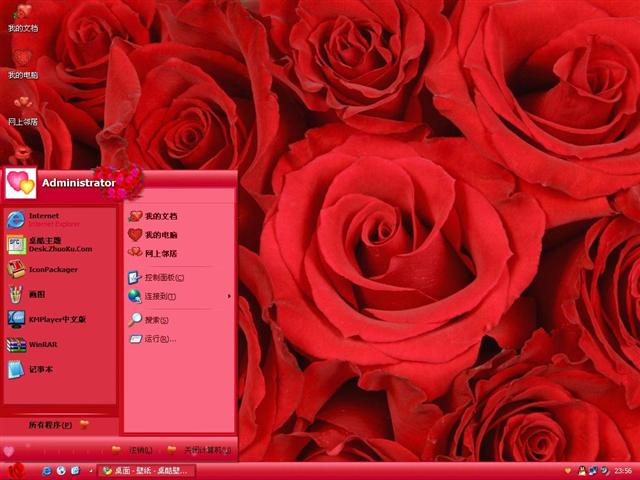Screen dimensions: 640x480
Task: Open the 网上邻居 desktop icon
Action: 22,111
